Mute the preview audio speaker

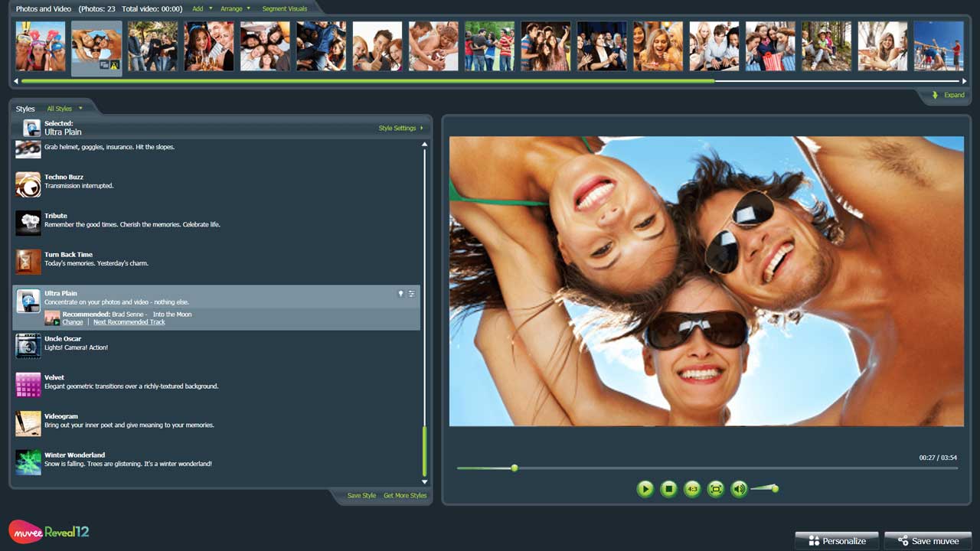739,488
